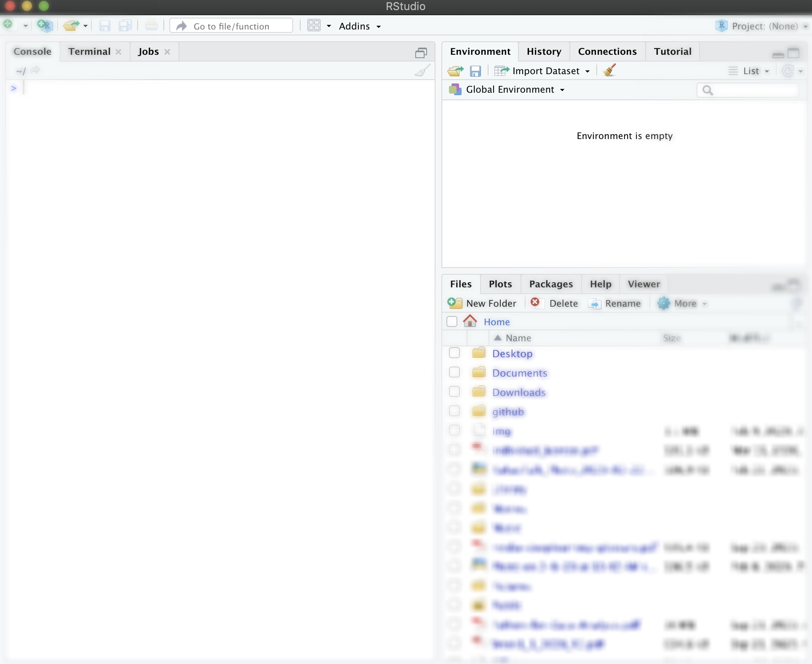Open the img file link
The image size is (812, 664).
[501, 431]
